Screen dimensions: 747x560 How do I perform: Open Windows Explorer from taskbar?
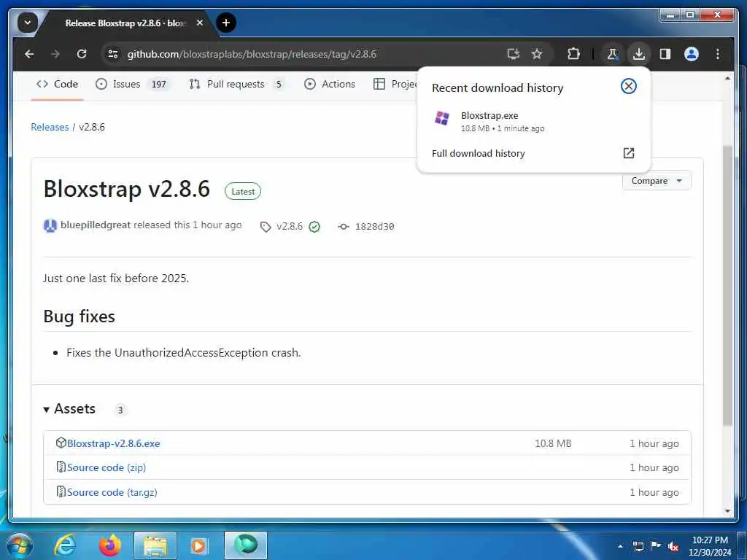pyautogui.click(x=155, y=545)
